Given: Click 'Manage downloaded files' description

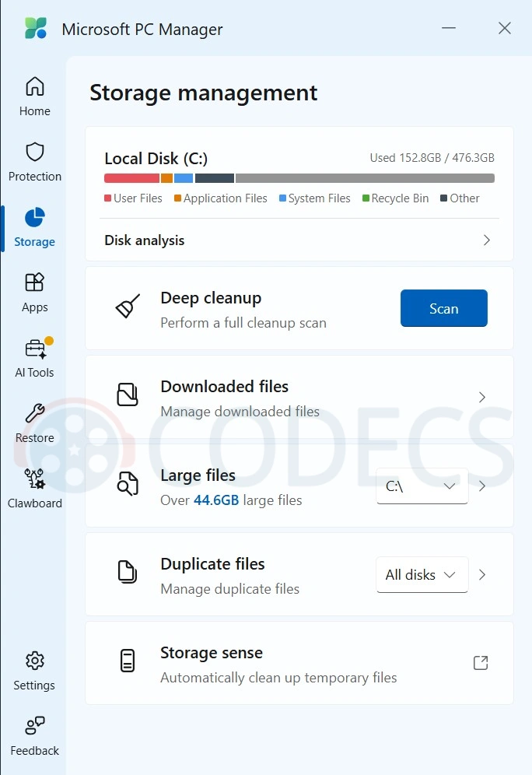Looking at the screenshot, I should click(x=240, y=411).
